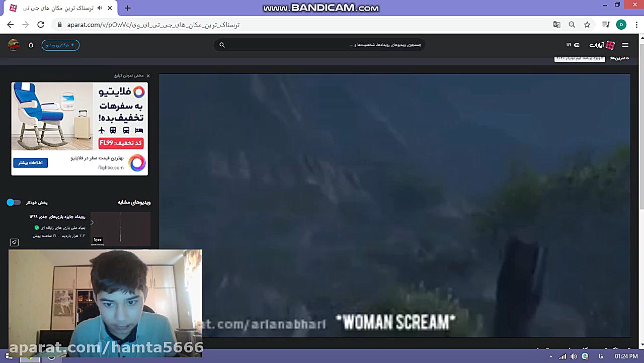This screenshot has width=644, height=363.
Task: Close the Aparat browser tab
Action: pos(109,8)
